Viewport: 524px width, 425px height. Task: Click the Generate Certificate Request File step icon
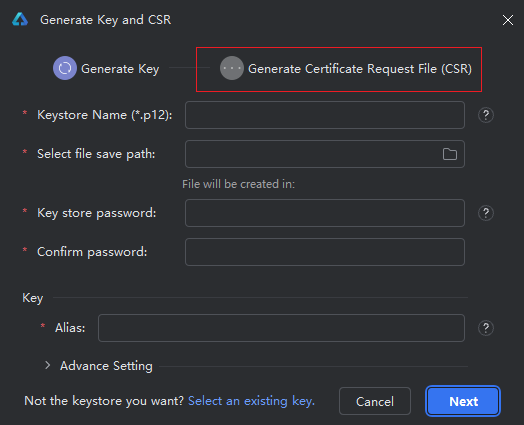click(232, 68)
